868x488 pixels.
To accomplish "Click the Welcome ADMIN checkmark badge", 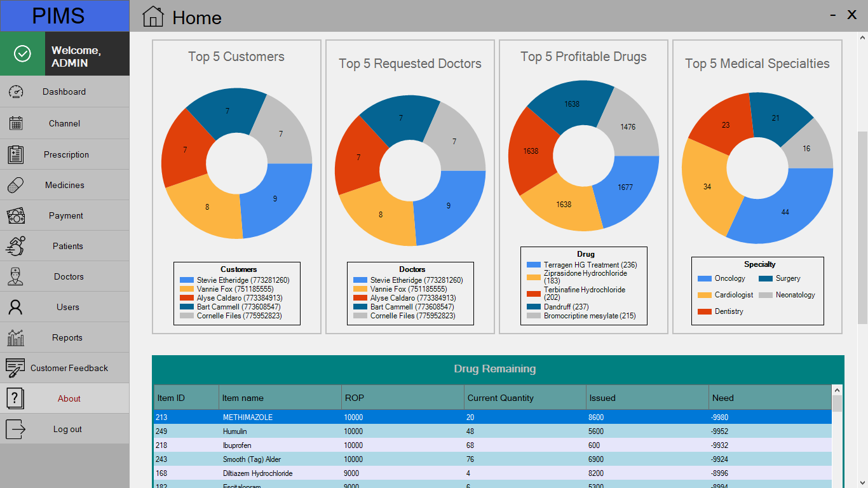I will click(23, 53).
